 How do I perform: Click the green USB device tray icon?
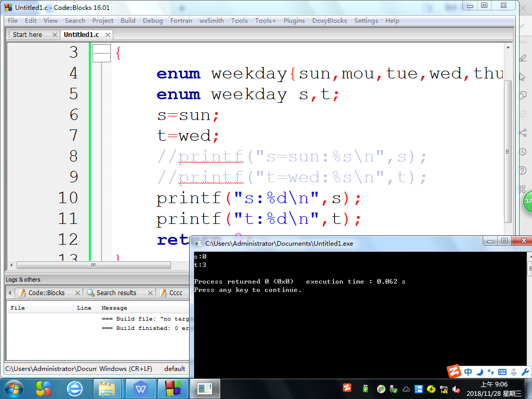pyautogui.click(x=365, y=389)
